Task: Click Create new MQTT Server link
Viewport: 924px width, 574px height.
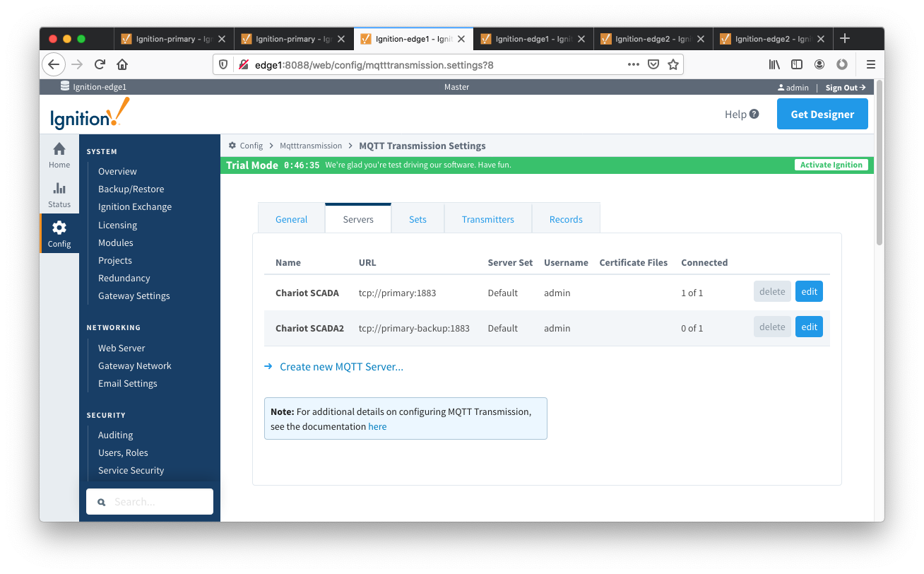Action: 341,367
